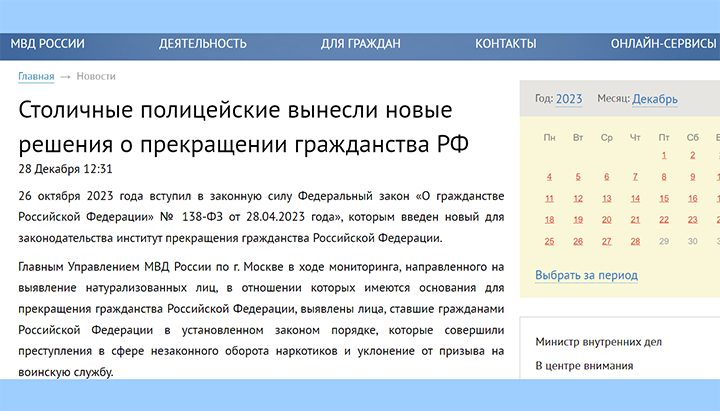
Task: Go to the Для граждан section
Action: [x=360, y=43]
